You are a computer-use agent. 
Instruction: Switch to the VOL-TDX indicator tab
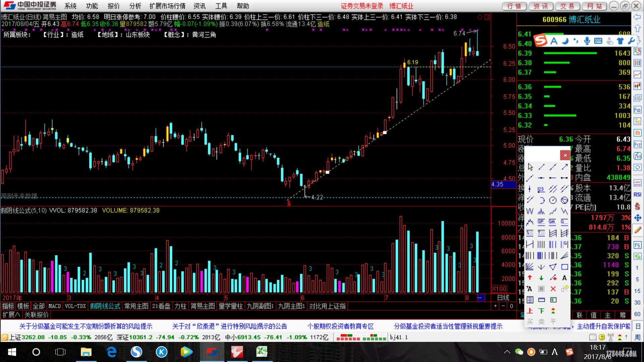click(75, 306)
